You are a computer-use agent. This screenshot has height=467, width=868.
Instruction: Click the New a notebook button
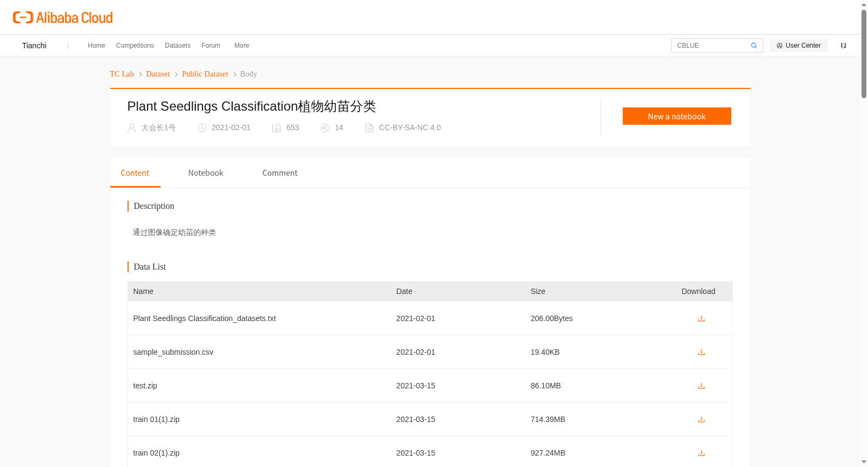tap(676, 116)
